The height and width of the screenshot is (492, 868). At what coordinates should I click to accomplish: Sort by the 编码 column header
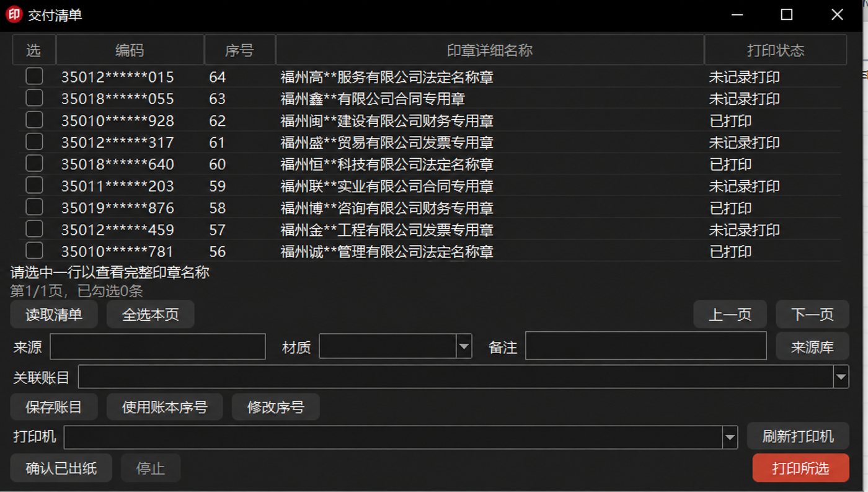130,50
